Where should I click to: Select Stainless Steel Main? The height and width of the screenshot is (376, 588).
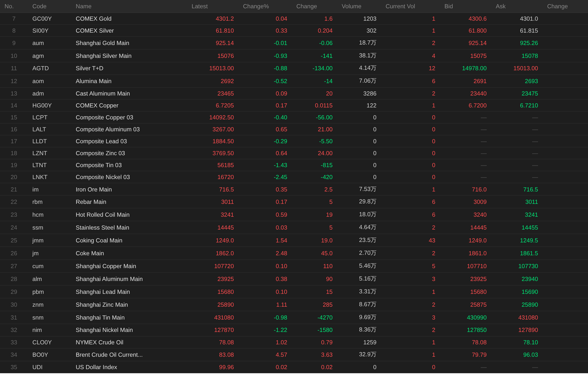[x=102, y=228]
